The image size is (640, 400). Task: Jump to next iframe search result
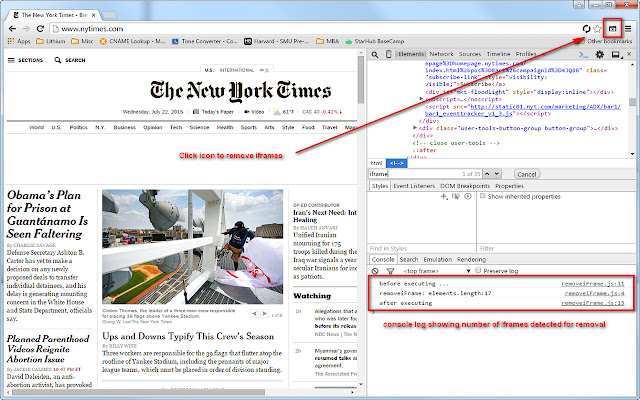tap(497, 174)
